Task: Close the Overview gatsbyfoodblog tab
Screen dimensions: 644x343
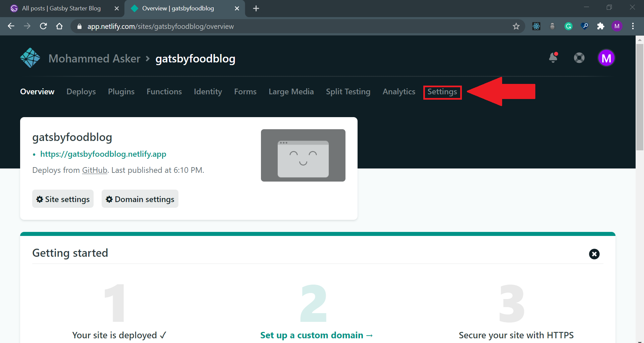Action: pyautogui.click(x=237, y=8)
